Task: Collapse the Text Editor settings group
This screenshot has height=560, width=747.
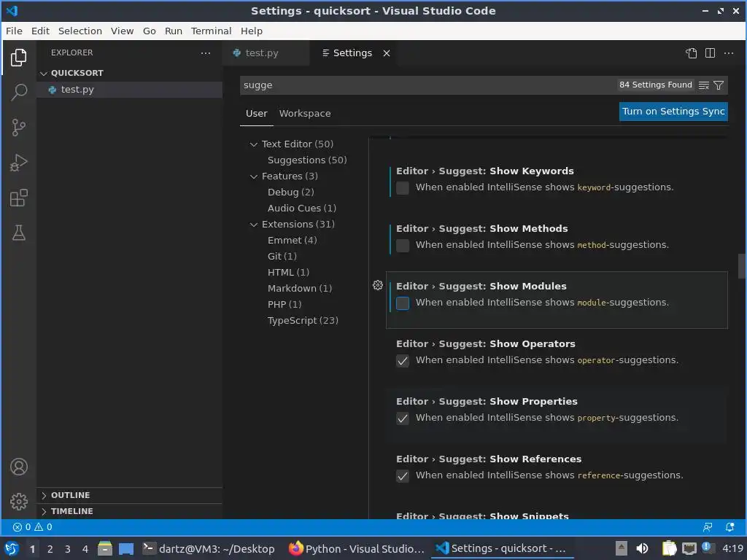Action: pos(253,144)
